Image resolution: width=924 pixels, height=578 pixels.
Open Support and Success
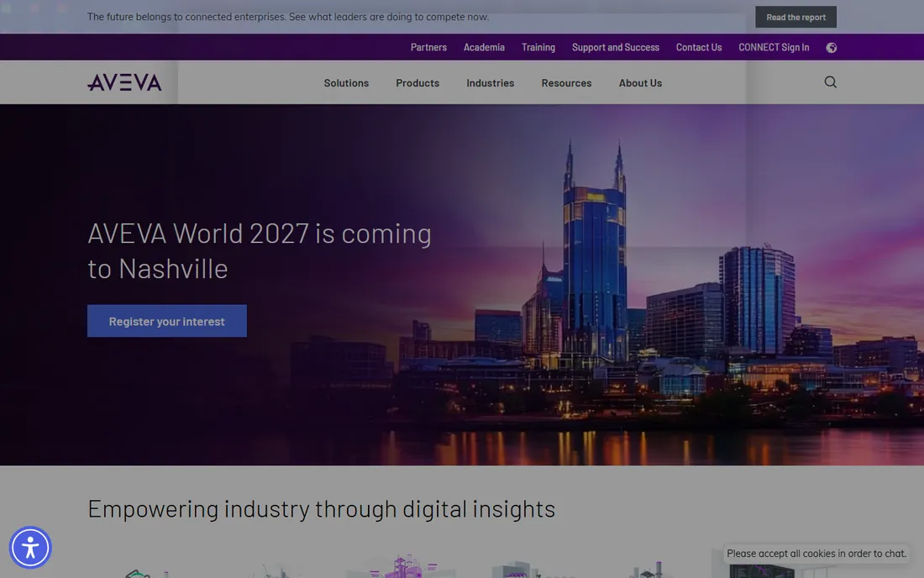click(615, 47)
